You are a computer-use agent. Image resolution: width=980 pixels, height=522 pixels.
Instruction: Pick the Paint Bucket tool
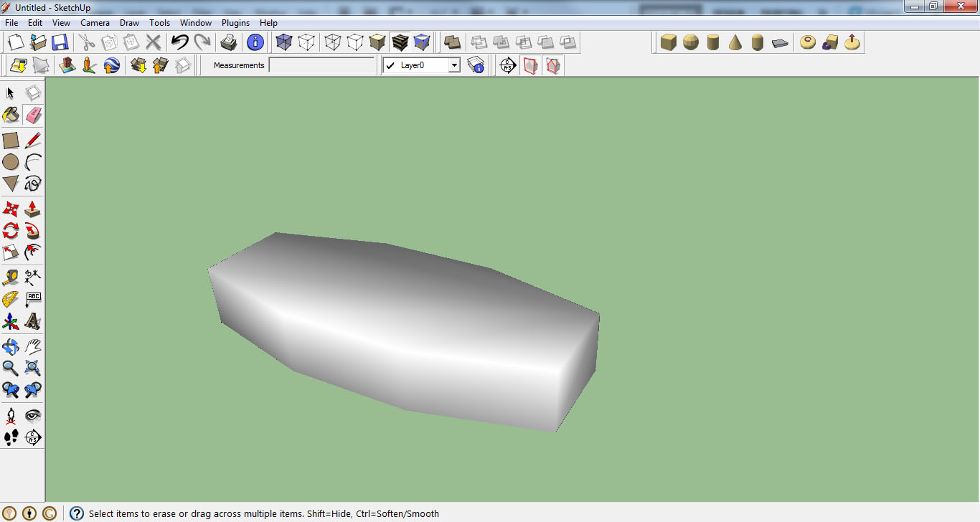(11, 115)
